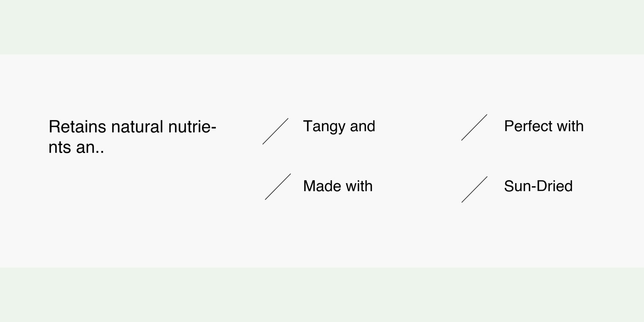This screenshot has height=322, width=644.
Task: Click the truncated "nts an.." heading line
Action: [76, 147]
